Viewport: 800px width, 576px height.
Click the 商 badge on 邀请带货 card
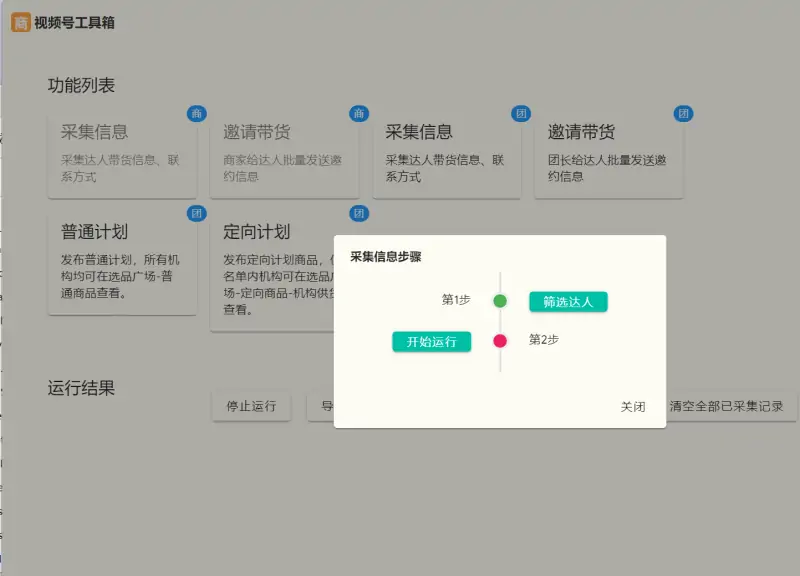tap(359, 114)
